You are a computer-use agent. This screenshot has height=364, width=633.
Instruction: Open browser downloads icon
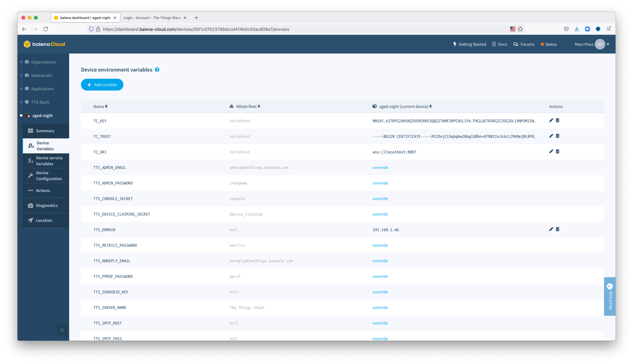coord(577,29)
